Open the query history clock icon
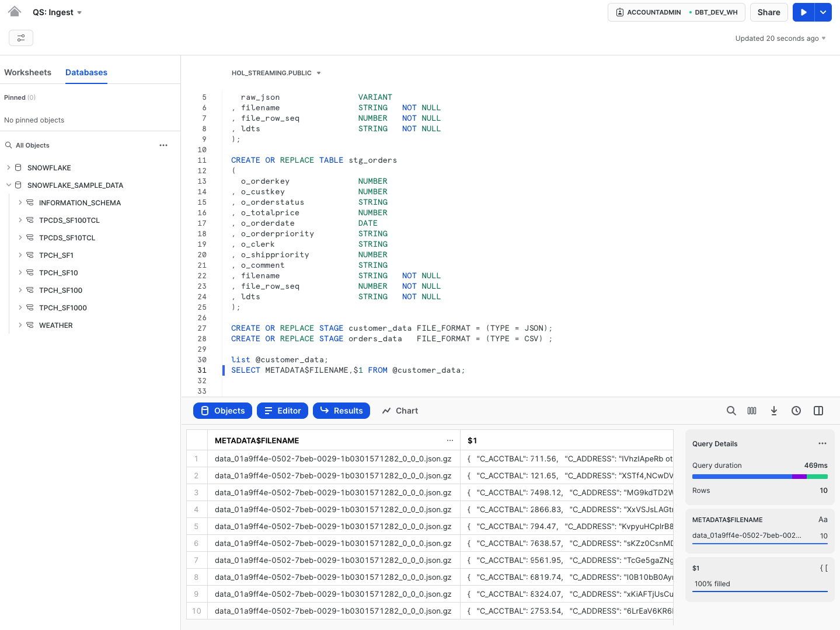Image resolution: width=840 pixels, height=630 pixels. coord(796,410)
